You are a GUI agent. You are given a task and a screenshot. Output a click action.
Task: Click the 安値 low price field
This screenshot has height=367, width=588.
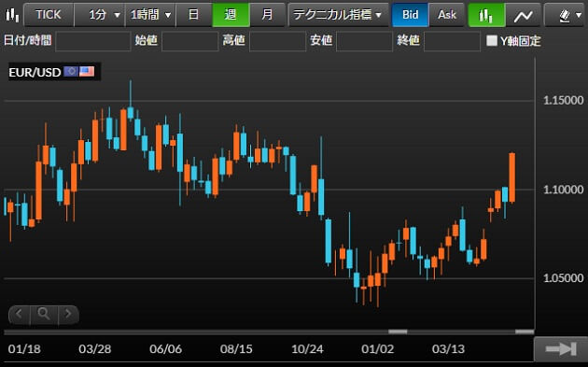365,41
